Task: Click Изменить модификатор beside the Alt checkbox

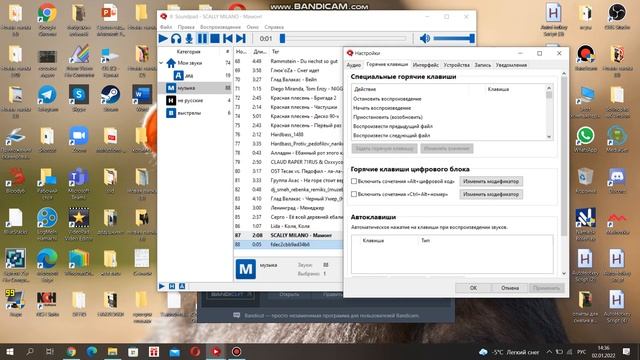Action: pos(491,181)
